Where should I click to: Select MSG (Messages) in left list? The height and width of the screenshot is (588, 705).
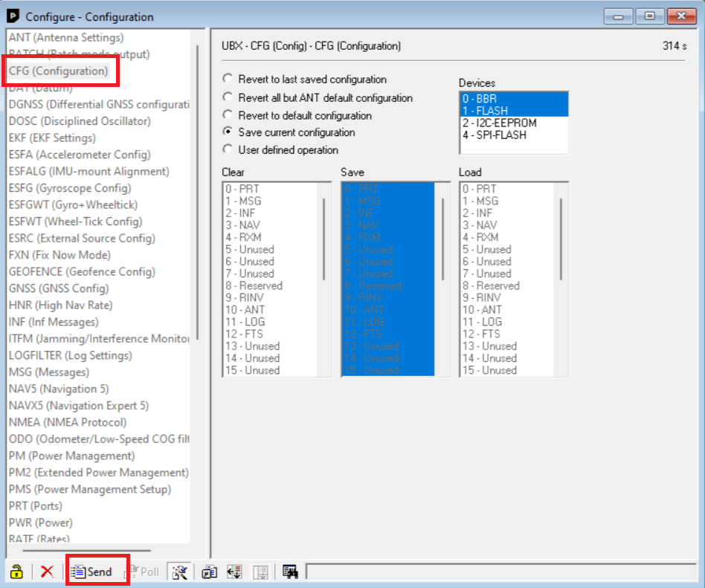pyautogui.click(x=49, y=372)
